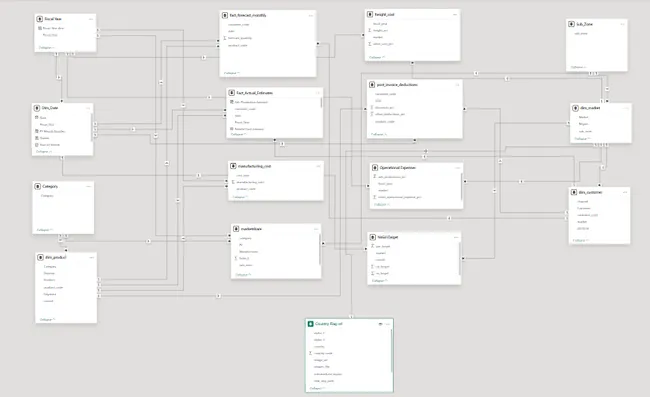Click the Fiscal Year table header icon
The width and height of the screenshot is (650, 397).
pos(40,19)
